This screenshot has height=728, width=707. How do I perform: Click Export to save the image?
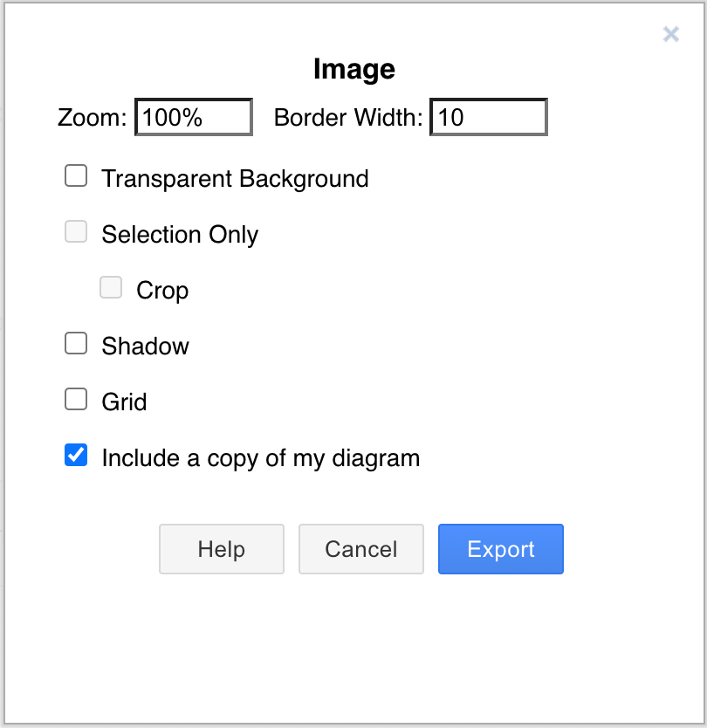click(x=500, y=549)
